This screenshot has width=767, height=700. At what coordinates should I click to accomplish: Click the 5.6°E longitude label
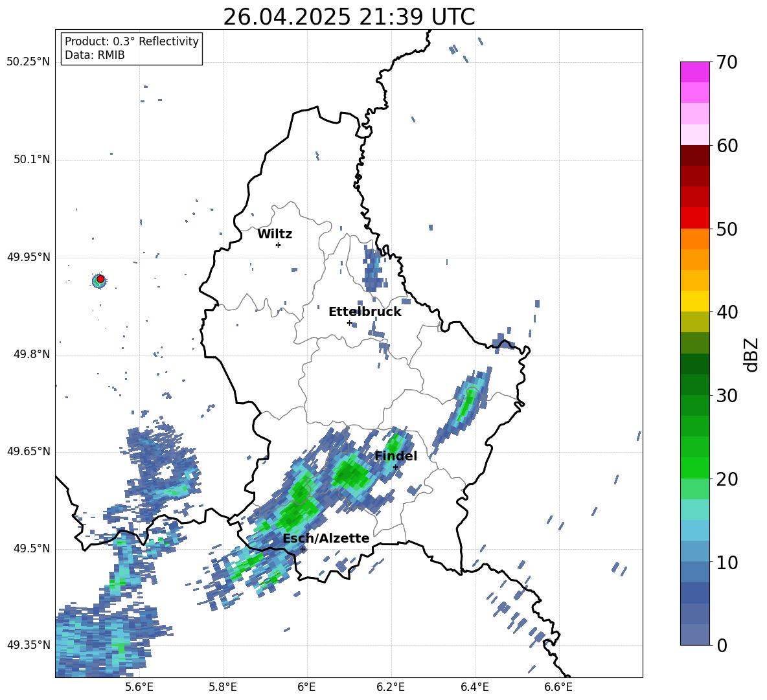(x=139, y=687)
